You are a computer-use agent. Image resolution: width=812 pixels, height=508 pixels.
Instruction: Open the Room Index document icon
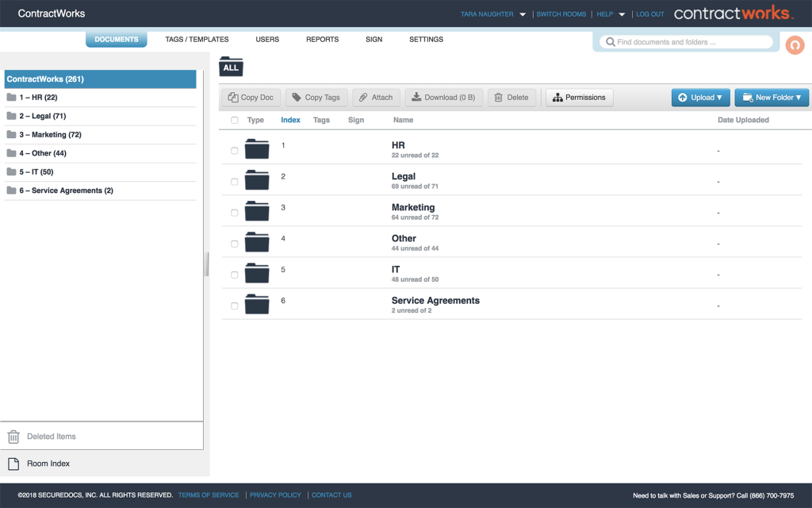(13, 464)
